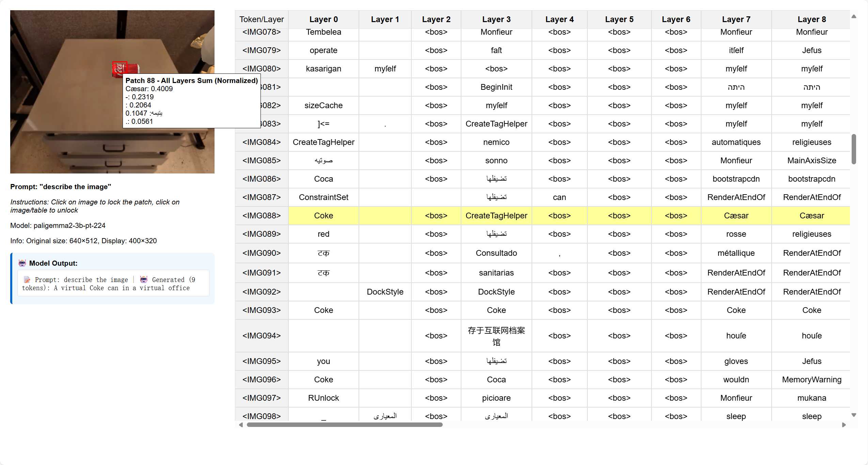The width and height of the screenshot is (868, 465).
Task: Select the <IMG096> row label
Action: pyautogui.click(x=261, y=380)
